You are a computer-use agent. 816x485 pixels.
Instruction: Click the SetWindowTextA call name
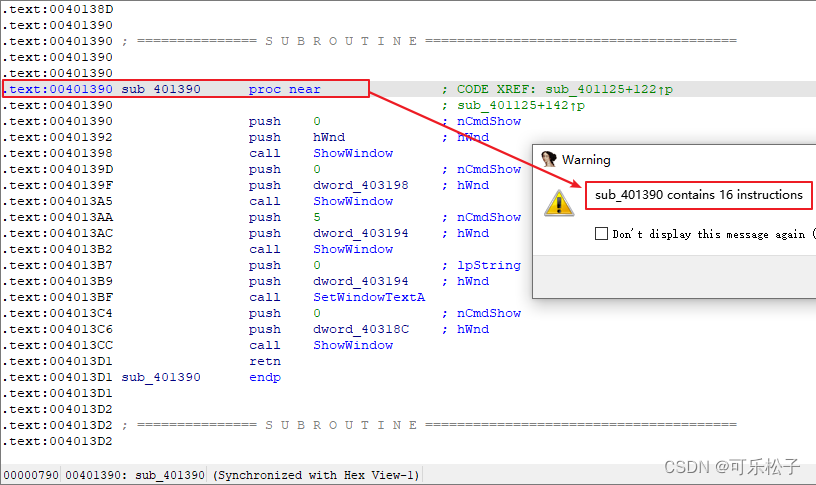tap(369, 297)
